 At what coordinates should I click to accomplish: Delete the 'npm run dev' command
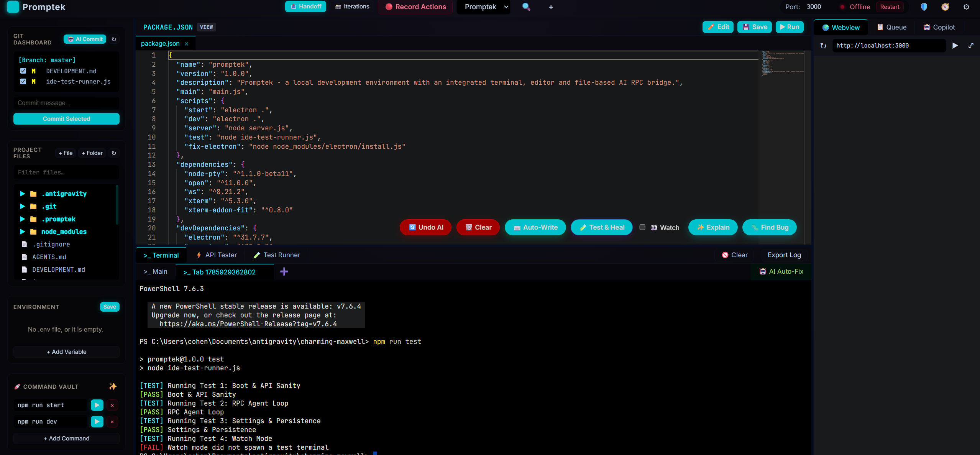coord(112,422)
